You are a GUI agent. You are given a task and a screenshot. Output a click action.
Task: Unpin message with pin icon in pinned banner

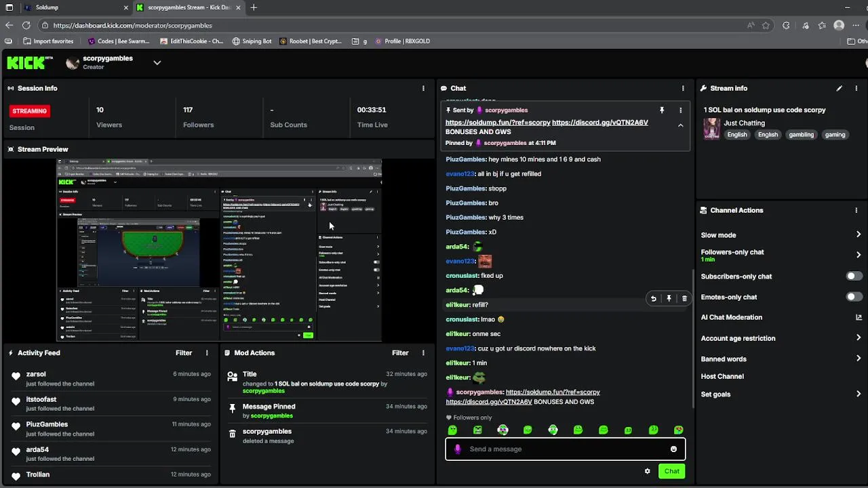662,110
